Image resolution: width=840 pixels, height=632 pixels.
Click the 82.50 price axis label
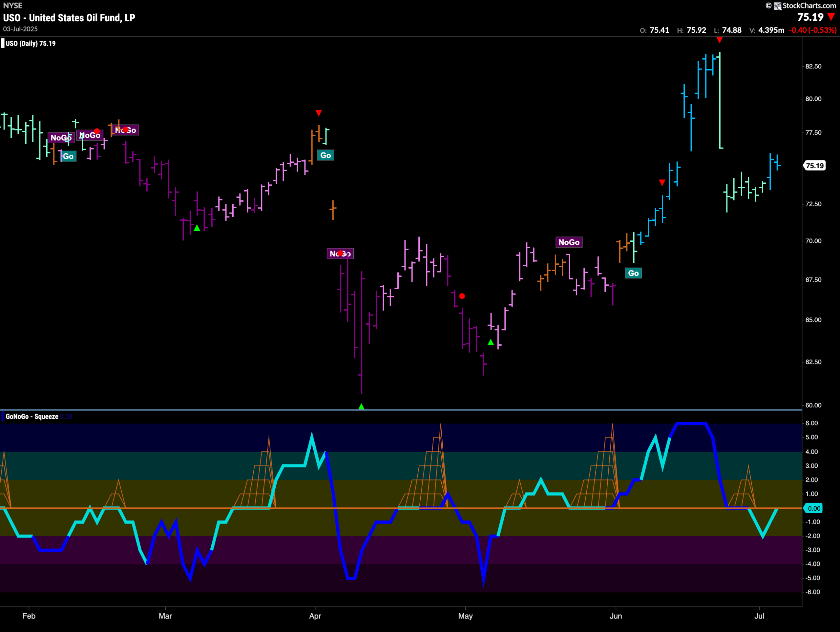coord(813,67)
